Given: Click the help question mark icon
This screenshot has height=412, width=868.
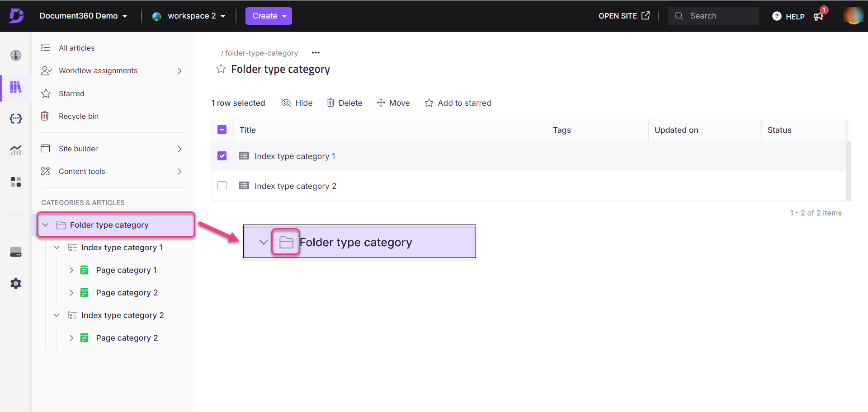Looking at the screenshot, I should click(x=777, y=16).
